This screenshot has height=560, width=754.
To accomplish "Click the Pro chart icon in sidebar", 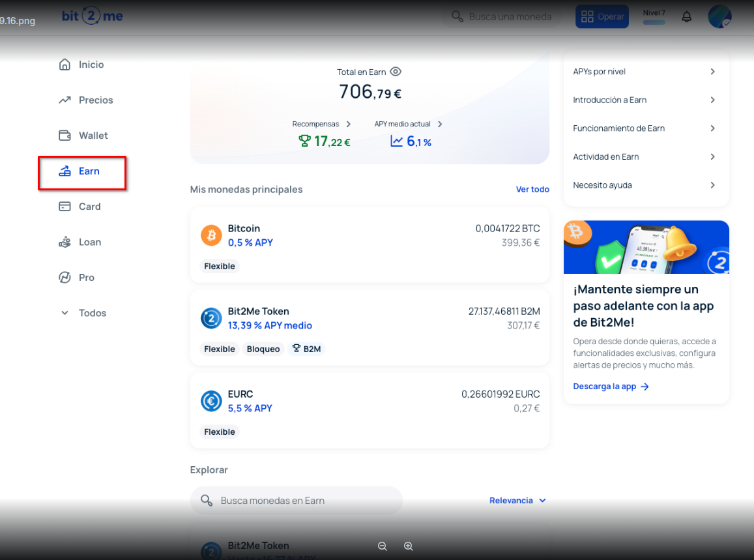I will [x=65, y=278].
